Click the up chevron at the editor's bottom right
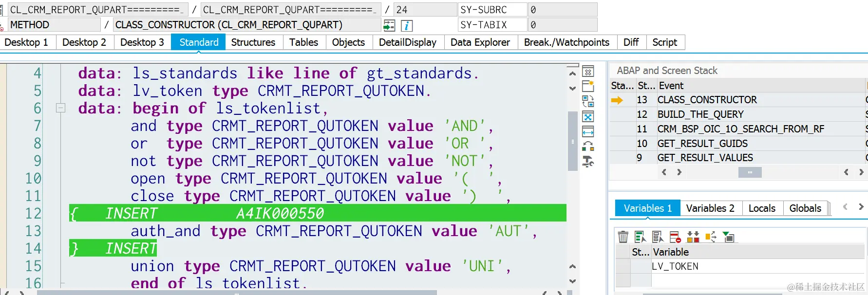The image size is (868, 295). tap(572, 266)
